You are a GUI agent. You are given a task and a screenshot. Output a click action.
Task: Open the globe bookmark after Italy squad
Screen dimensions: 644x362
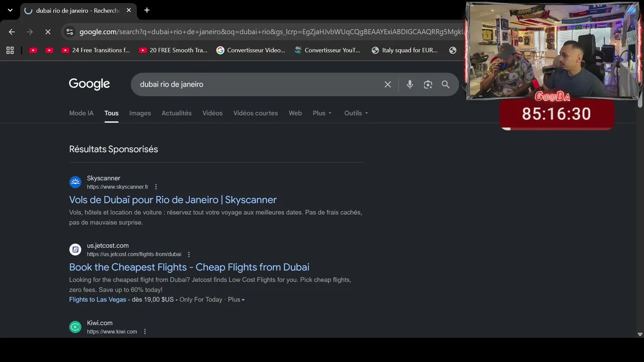coord(453,50)
